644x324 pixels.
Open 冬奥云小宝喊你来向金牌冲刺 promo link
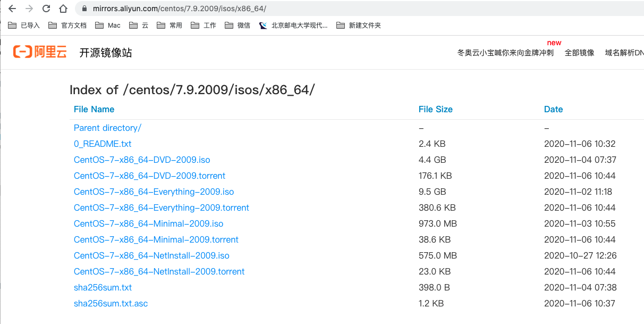click(x=505, y=53)
